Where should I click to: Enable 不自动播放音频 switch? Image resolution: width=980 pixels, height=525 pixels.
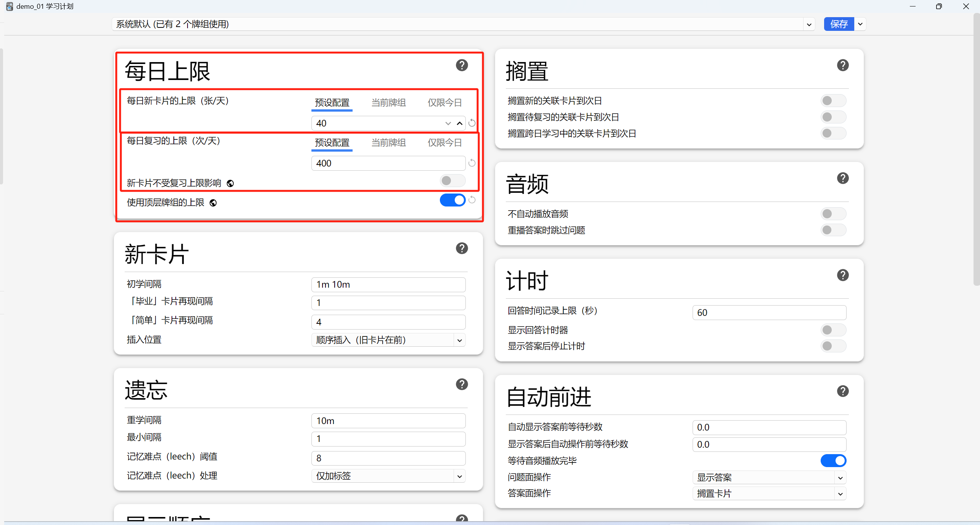[x=833, y=214]
